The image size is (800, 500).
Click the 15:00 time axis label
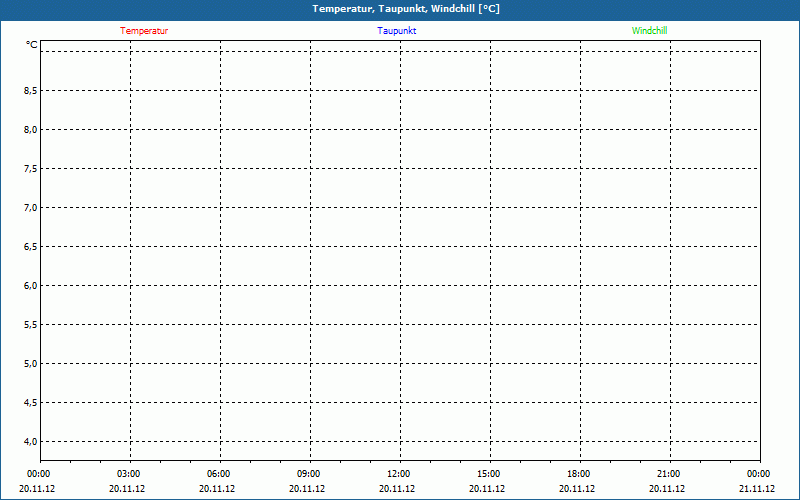[x=488, y=474]
